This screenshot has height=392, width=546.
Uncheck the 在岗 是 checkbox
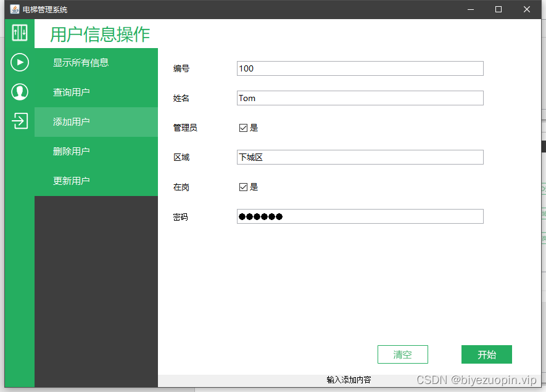click(x=244, y=187)
